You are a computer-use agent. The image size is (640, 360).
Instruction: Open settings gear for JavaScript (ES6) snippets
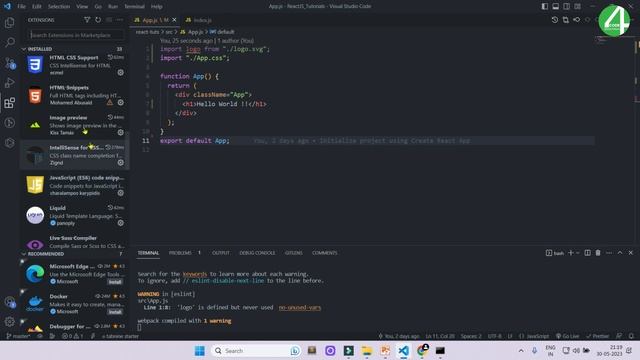(x=121, y=193)
